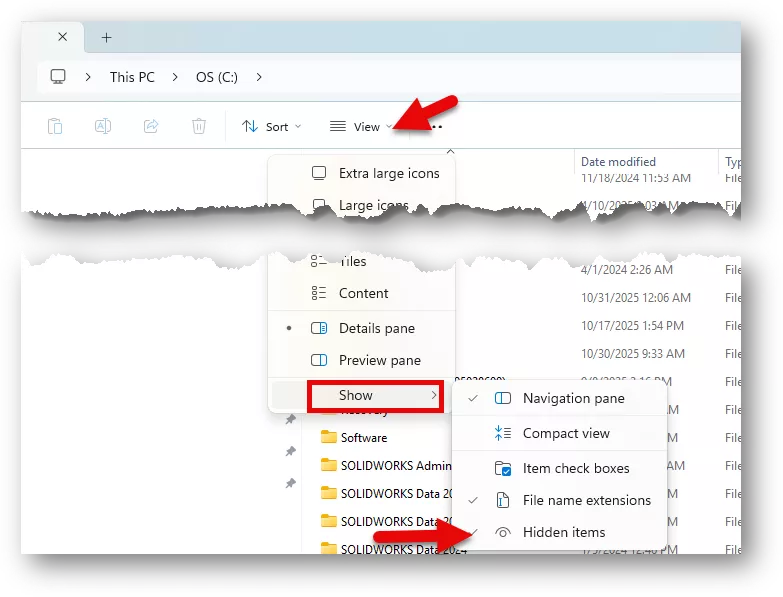Select the 4/1/2024 2:26 AM date cell
The width and height of the screenshot is (783, 597).
coord(627,270)
